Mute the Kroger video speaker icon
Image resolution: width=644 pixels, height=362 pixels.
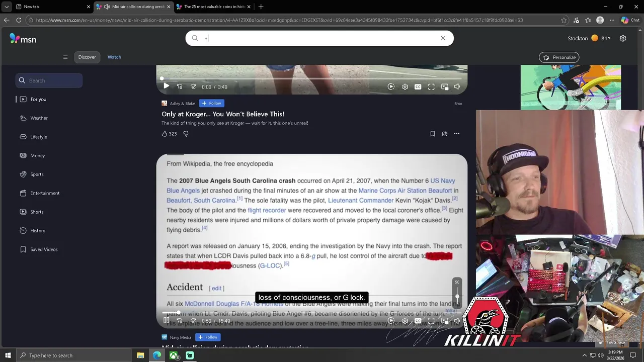pyautogui.click(x=457, y=86)
